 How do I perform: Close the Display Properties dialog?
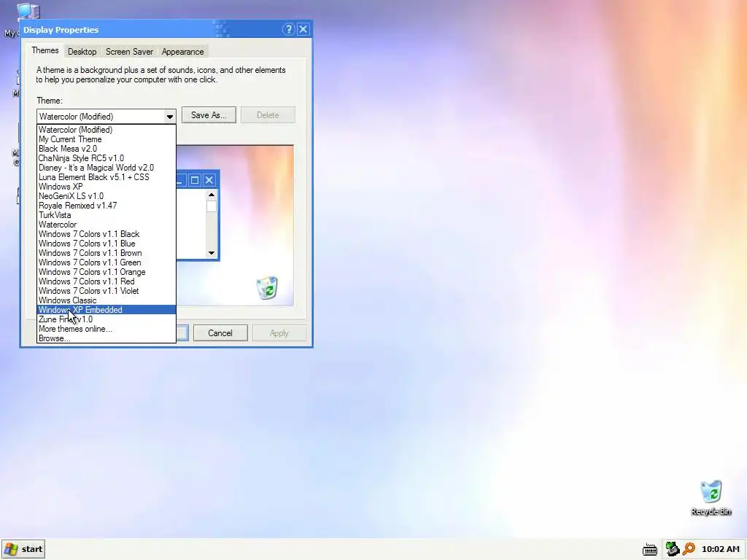(x=303, y=29)
